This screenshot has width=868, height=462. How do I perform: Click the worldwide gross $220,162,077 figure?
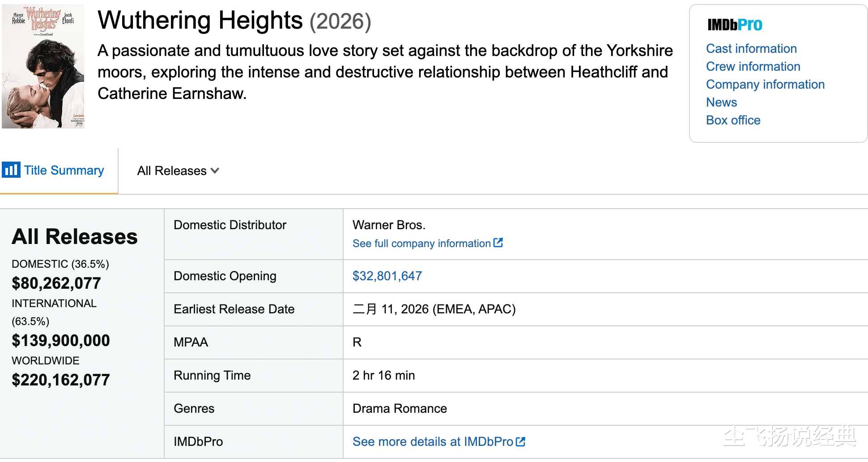(x=60, y=380)
